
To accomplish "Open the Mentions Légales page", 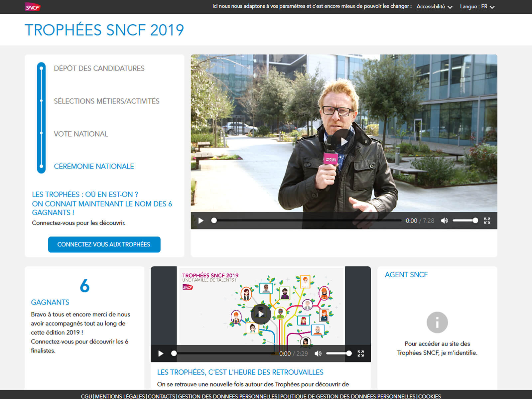I will pos(120,396).
